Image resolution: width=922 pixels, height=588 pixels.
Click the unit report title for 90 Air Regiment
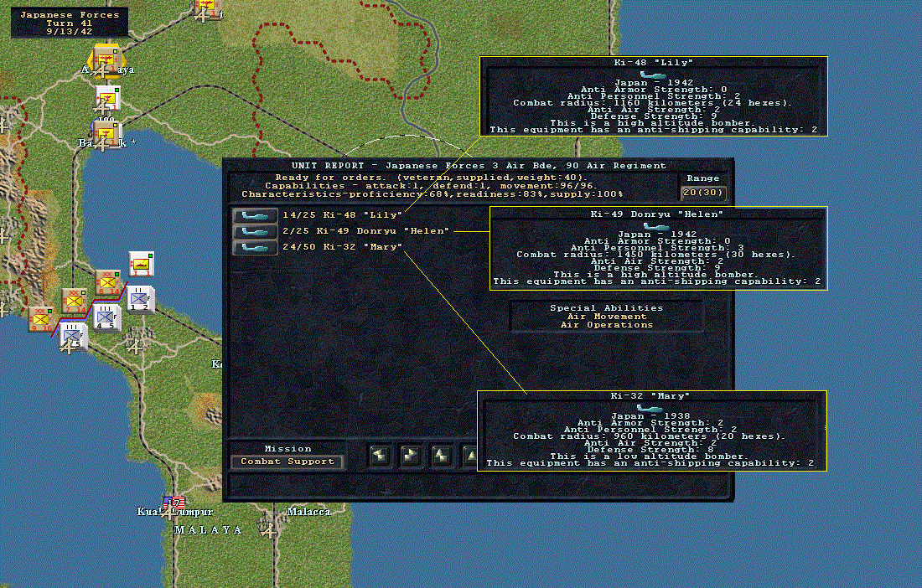coord(479,166)
